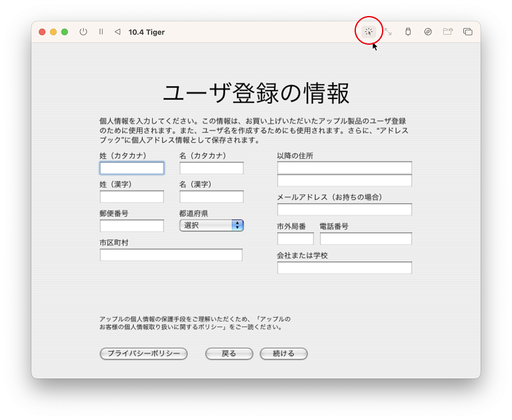Click the メールアドレス input field
Viewport: 512px width, 420px height.
[344, 210]
